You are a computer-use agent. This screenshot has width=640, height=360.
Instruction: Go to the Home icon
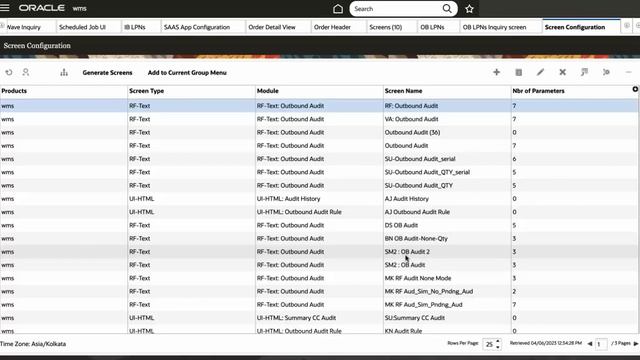tap(338, 9)
